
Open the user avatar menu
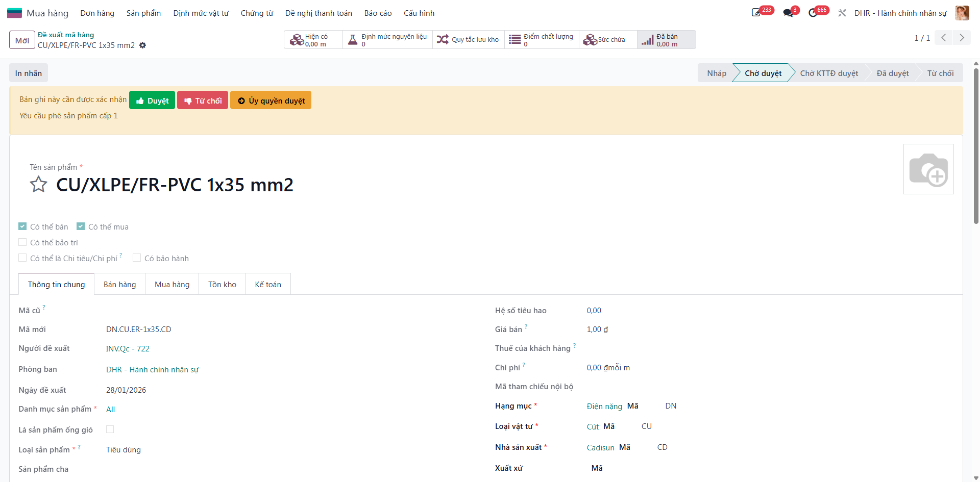pyautogui.click(x=962, y=13)
